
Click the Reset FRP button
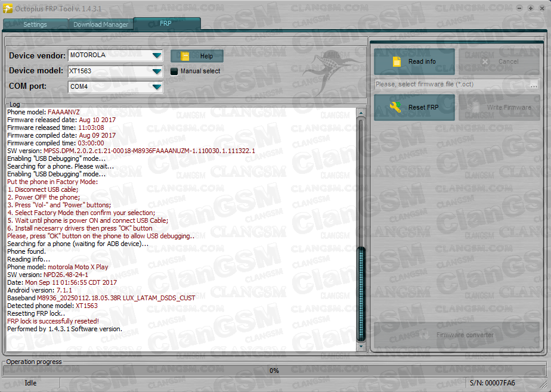click(414, 107)
